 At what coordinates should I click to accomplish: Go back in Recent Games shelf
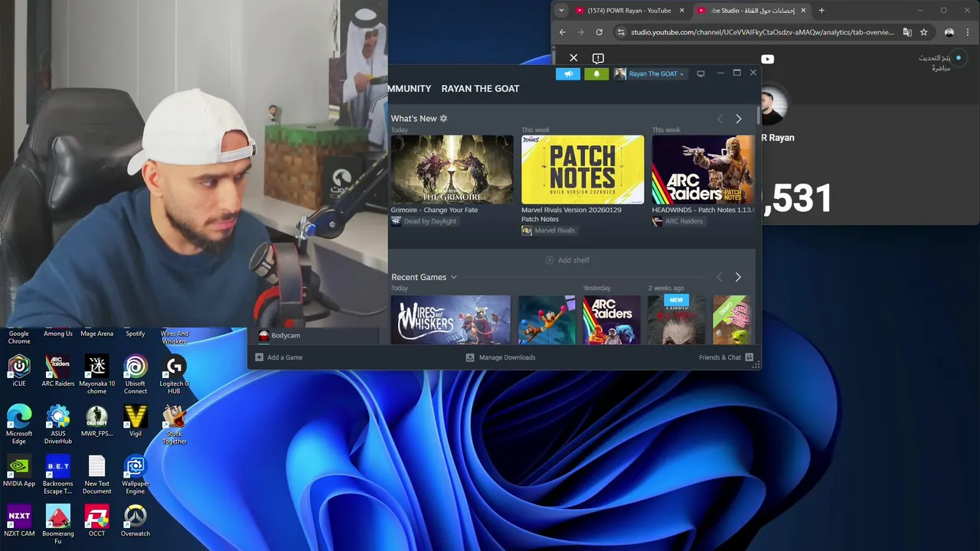point(720,277)
